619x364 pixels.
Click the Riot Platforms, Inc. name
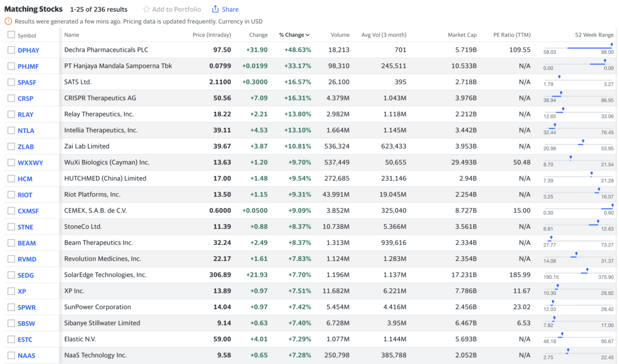(x=92, y=194)
